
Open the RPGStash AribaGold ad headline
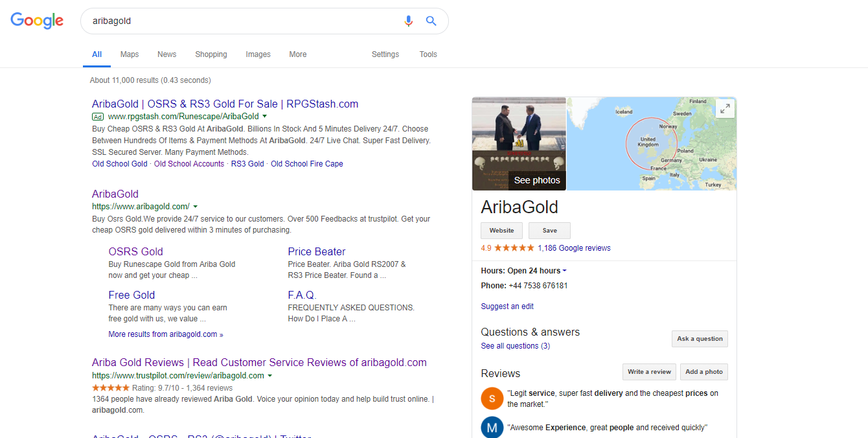pyautogui.click(x=225, y=104)
